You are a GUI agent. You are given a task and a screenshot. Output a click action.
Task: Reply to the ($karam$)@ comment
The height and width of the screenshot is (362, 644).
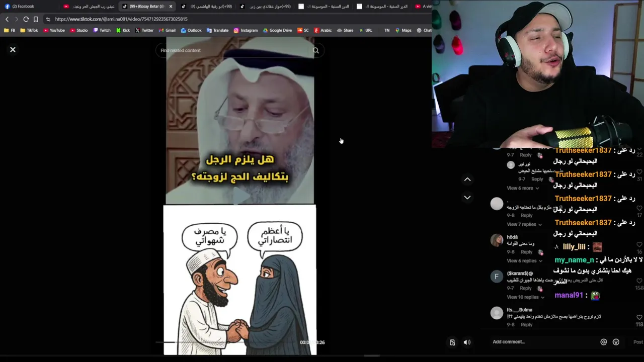point(526,288)
